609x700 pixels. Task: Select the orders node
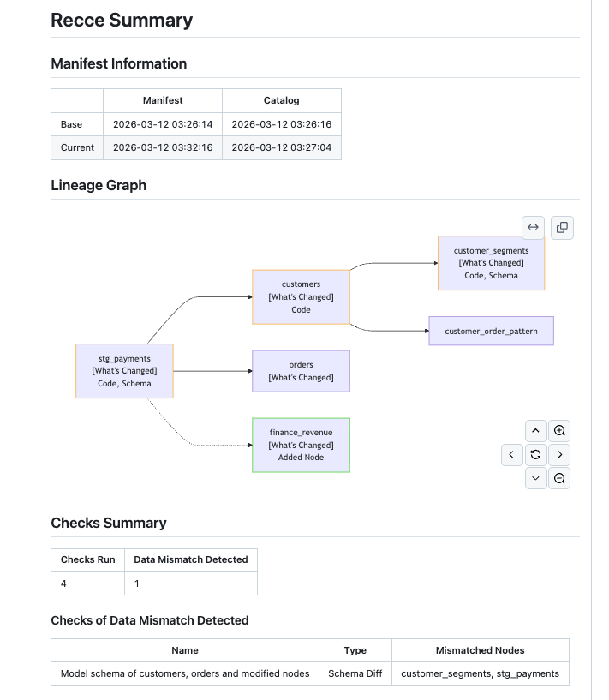[301, 371]
